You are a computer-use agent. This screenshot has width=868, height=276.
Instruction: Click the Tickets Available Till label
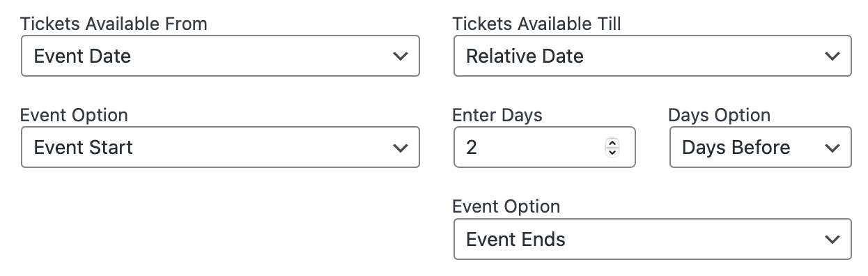(x=536, y=24)
